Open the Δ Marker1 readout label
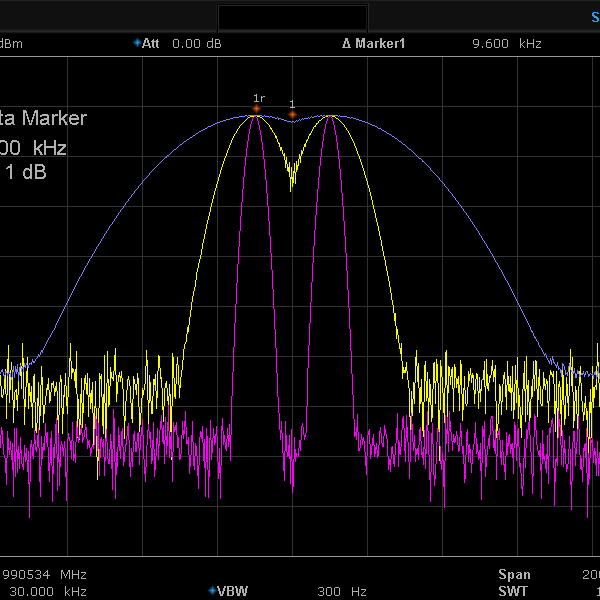 (x=373, y=44)
